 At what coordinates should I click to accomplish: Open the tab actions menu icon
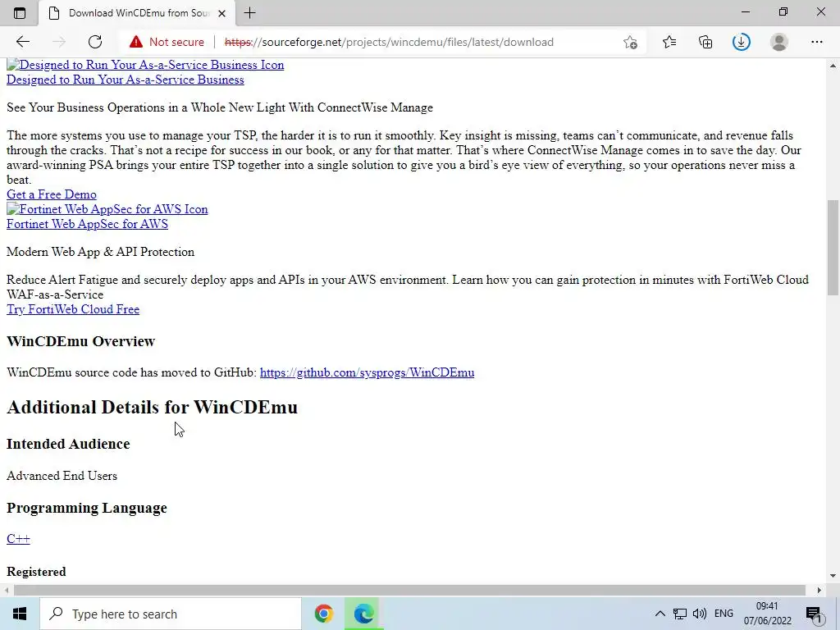pos(20,13)
